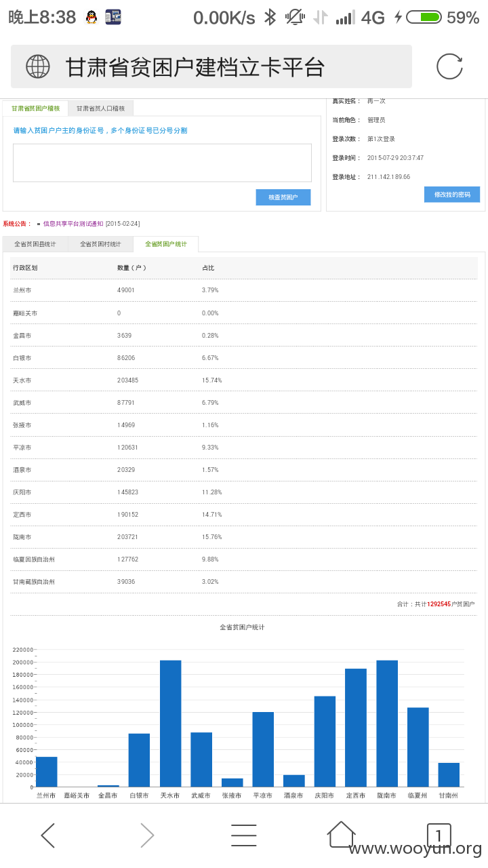Click the 修改我的密码 button
The height and width of the screenshot is (868, 488).
[452, 195]
